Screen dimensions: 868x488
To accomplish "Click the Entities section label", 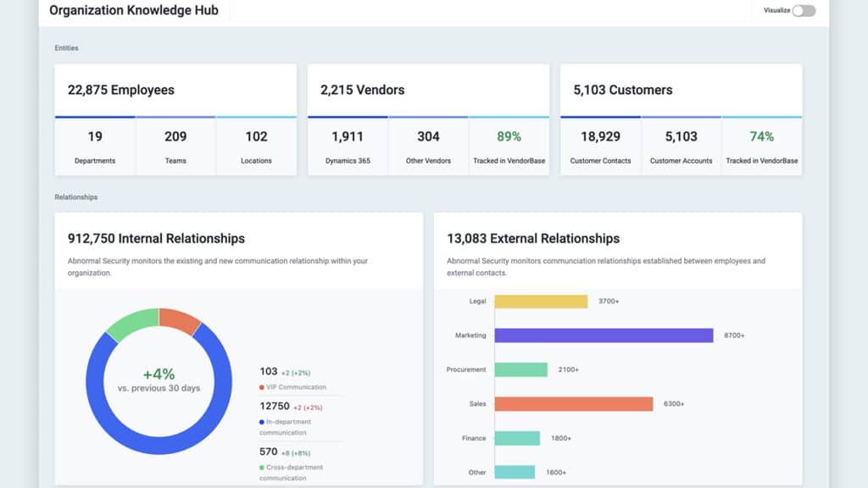I will point(66,48).
